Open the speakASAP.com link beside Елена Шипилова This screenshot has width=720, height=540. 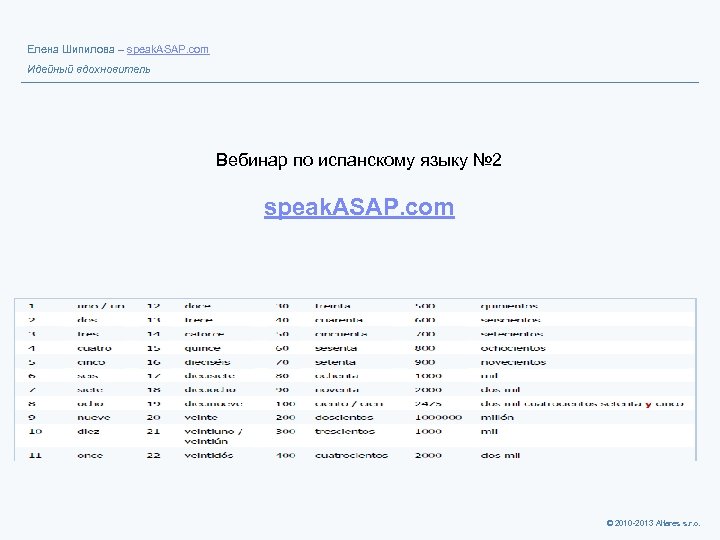[x=168, y=49]
